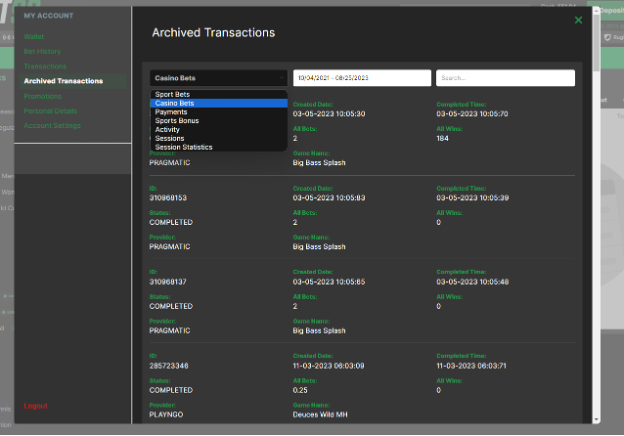
Task: Open the Transactions sidebar item
Action: (x=45, y=65)
